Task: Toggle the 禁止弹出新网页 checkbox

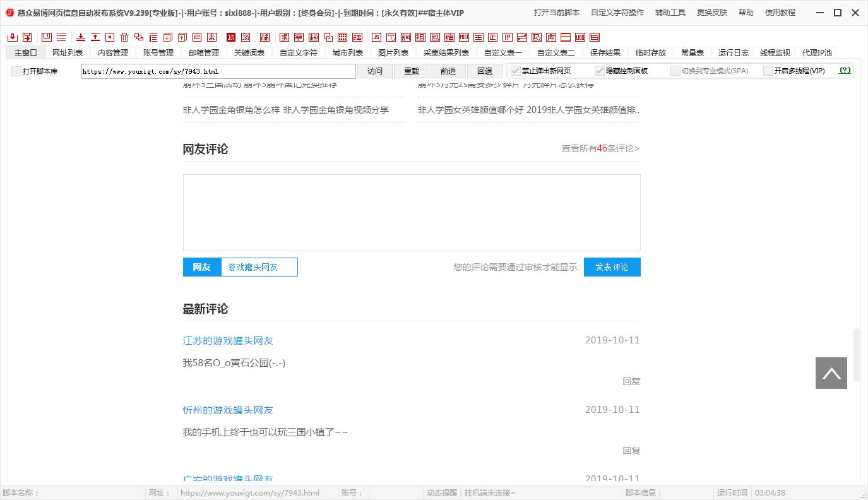Action: (x=516, y=71)
